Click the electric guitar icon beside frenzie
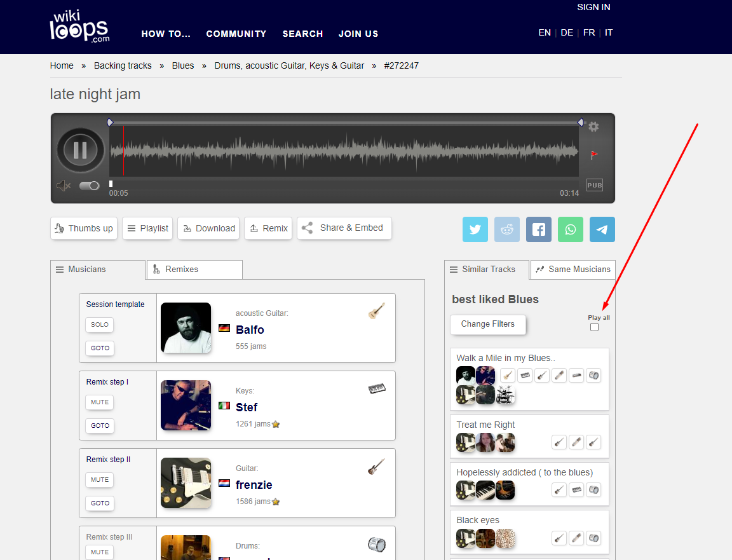This screenshot has height=560, width=732. tap(376, 466)
